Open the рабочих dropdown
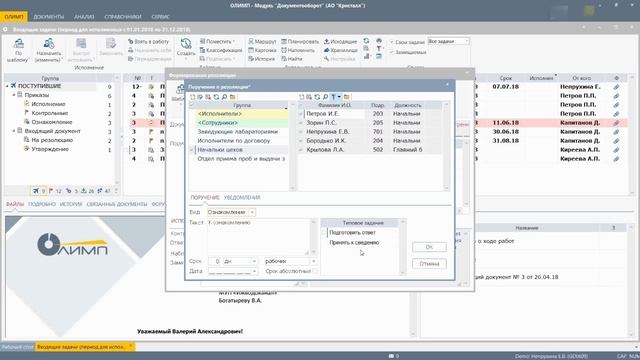Image resolution: width=640 pixels, height=360 pixels. (313, 261)
